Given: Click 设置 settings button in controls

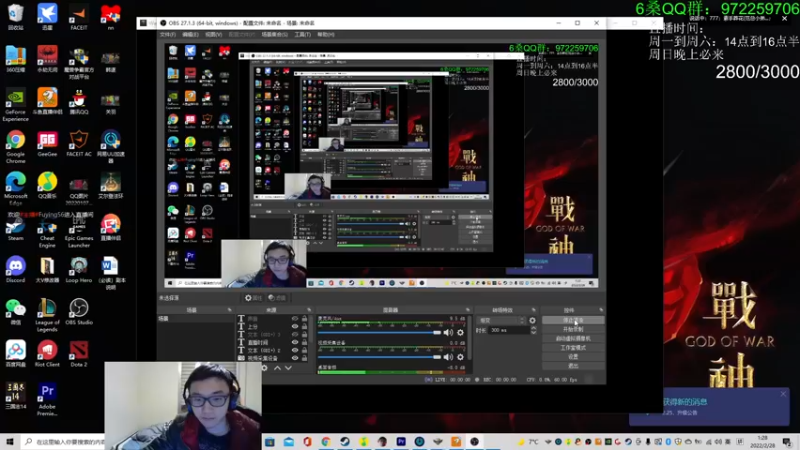Looking at the screenshot, I should 573,357.
